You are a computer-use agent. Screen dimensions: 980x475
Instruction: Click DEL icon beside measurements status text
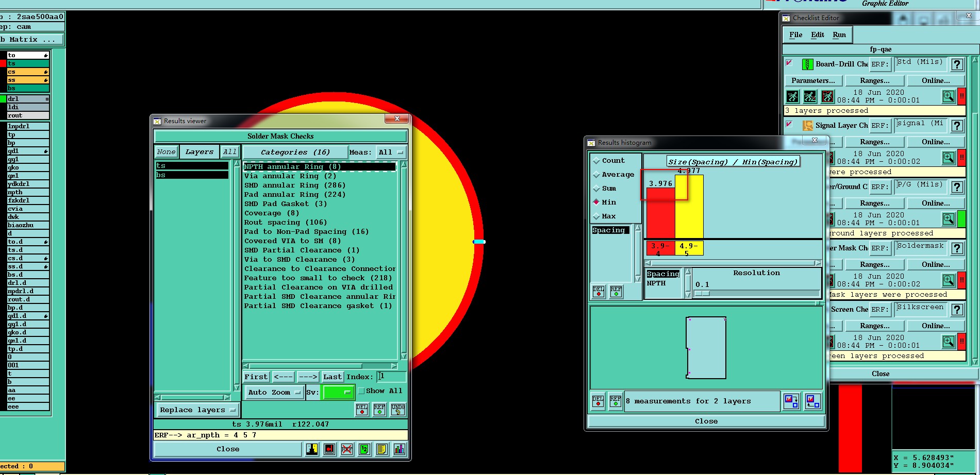pyautogui.click(x=598, y=401)
